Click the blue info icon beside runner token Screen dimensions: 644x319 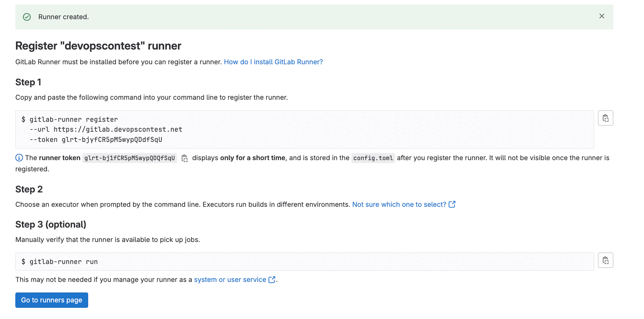tap(19, 158)
